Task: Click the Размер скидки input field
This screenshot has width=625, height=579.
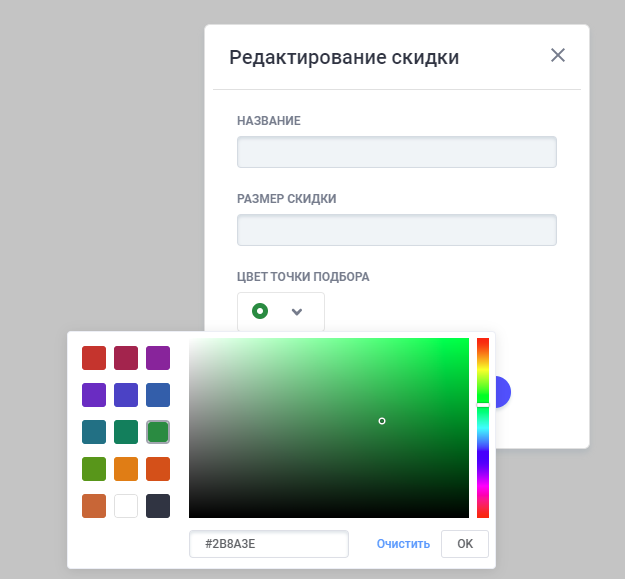Action: [x=396, y=230]
